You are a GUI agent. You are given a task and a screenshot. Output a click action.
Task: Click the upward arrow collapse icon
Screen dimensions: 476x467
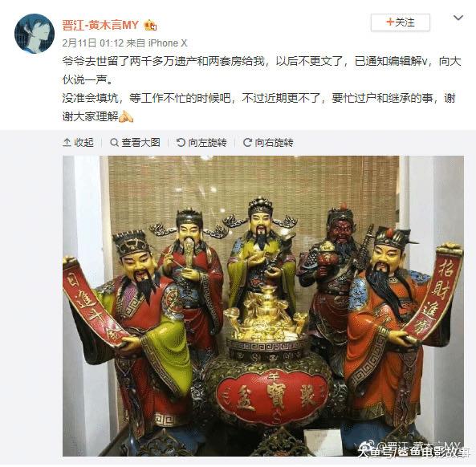pos(67,142)
